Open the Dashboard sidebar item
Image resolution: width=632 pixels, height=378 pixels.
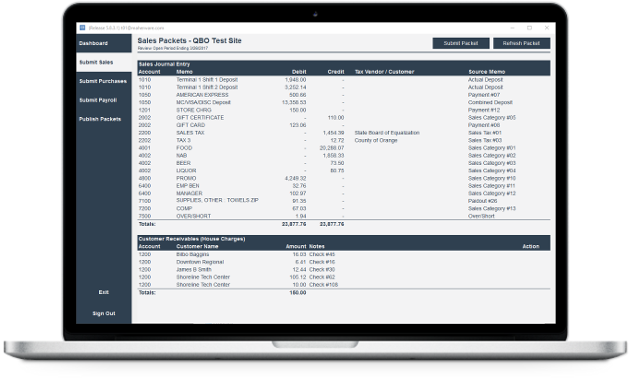104,43
